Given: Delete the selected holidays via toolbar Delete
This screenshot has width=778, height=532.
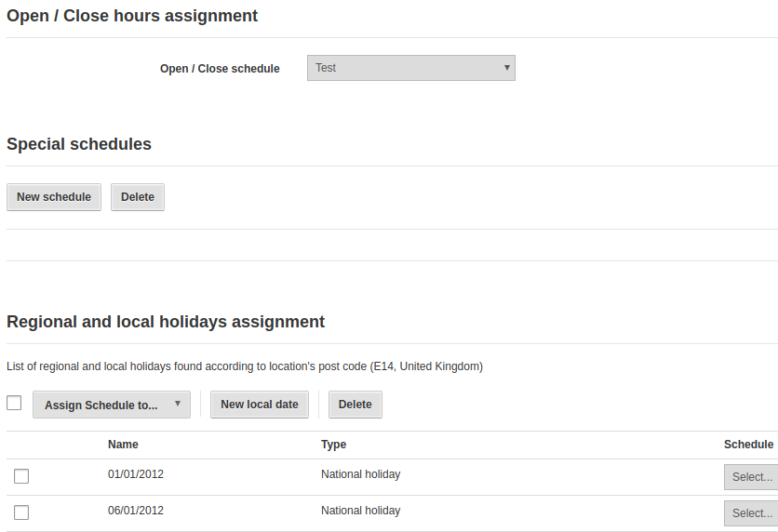Looking at the screenshot, I should tap(355, 405).
